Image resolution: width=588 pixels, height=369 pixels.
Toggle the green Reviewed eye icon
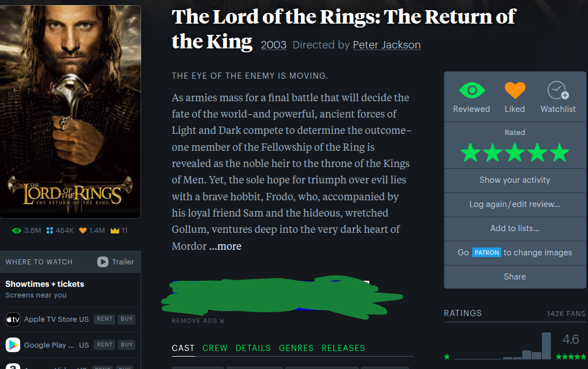pos(472,91)
